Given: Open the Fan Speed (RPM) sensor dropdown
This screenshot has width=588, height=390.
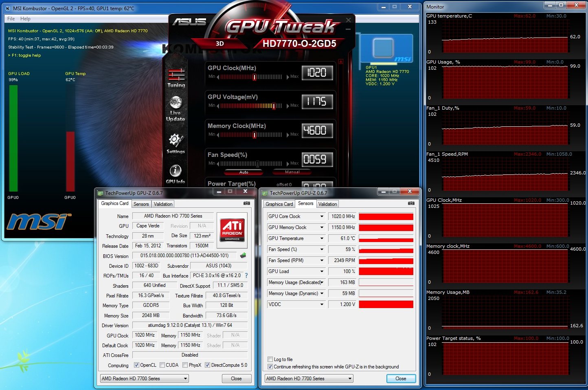Looking at the screenshot, I should click(322, 260).
